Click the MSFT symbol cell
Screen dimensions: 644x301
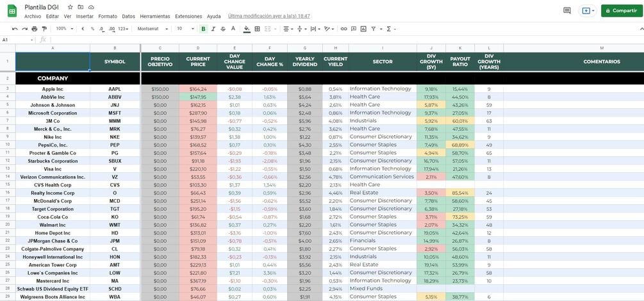(115, 113)
